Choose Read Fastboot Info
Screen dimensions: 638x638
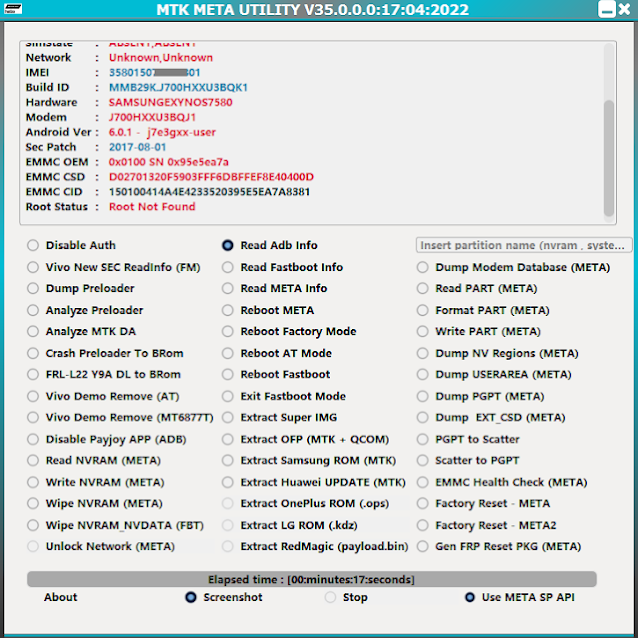[228, 267]
